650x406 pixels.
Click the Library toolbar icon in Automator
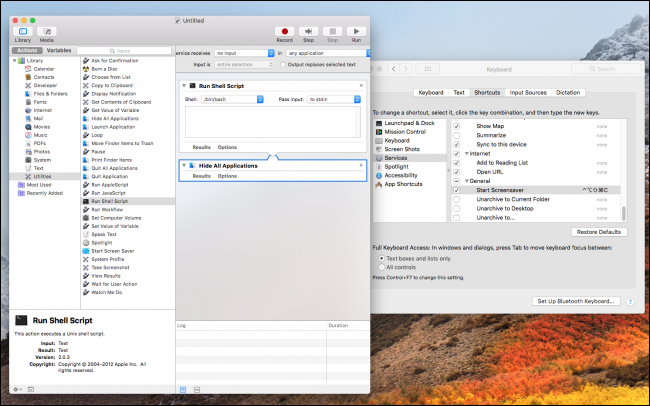23,32
